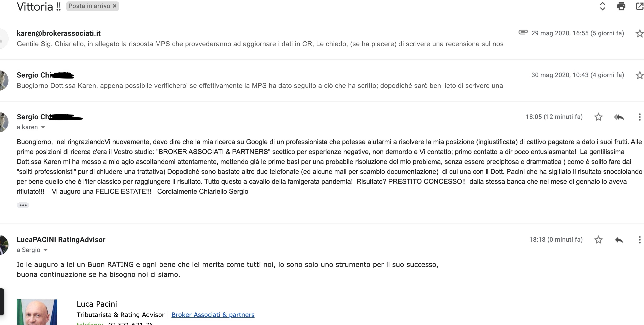The height and width of the screenshot is (325, 644).
Task: Expand or collapse all messages in thread
Action: [x=602, y=6]
